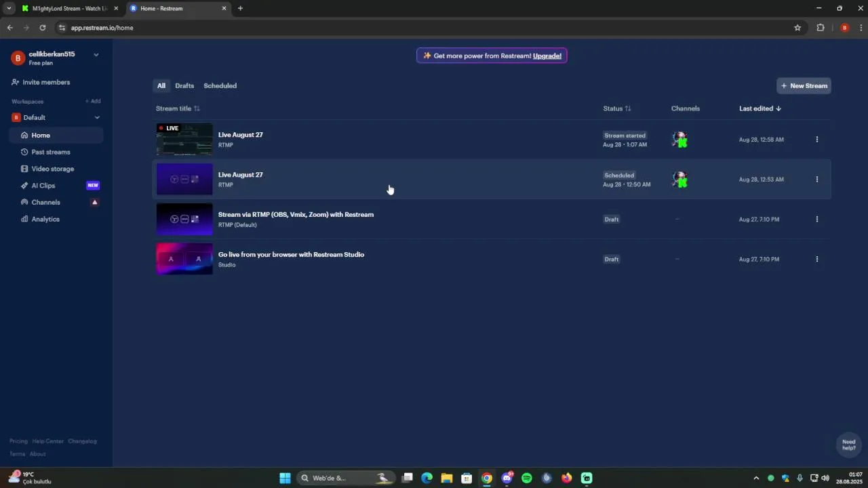Sort by Last edited column

[760, 108]
